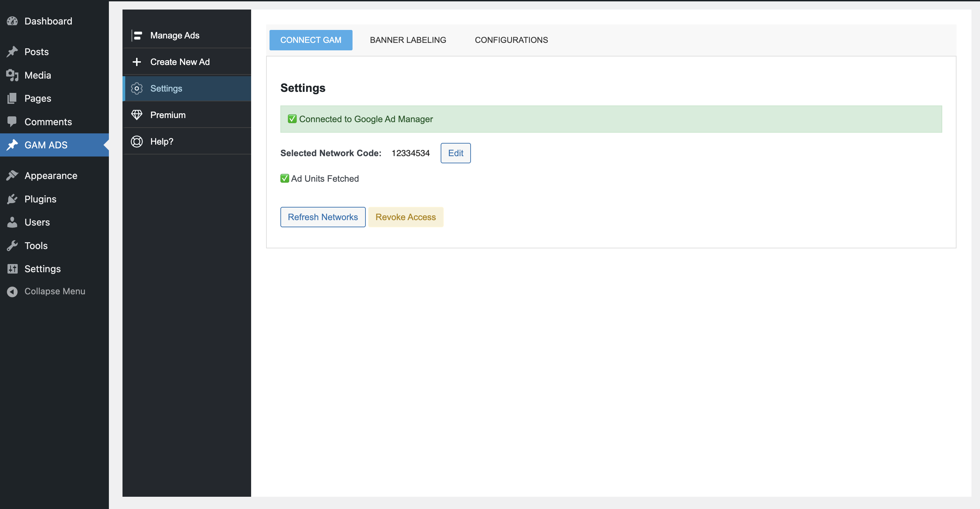Go to Comments from the sidebar
980x509 pixels.
(12, 122)
